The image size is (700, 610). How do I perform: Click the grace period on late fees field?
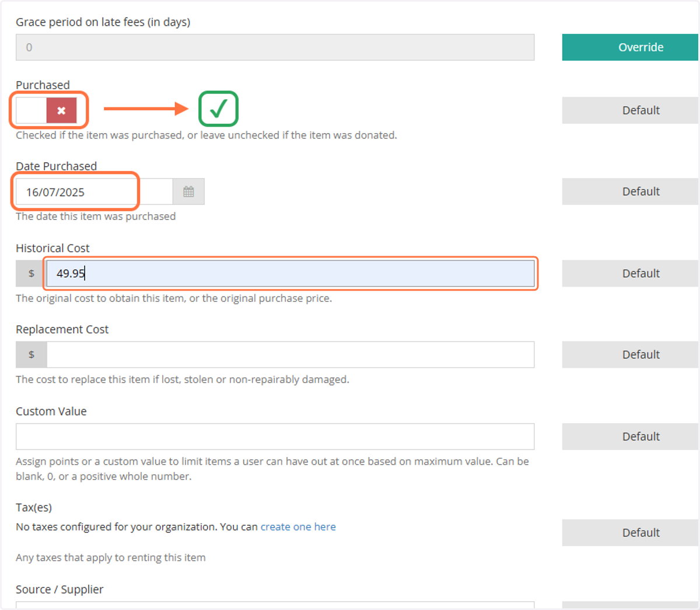coord(275,47)
